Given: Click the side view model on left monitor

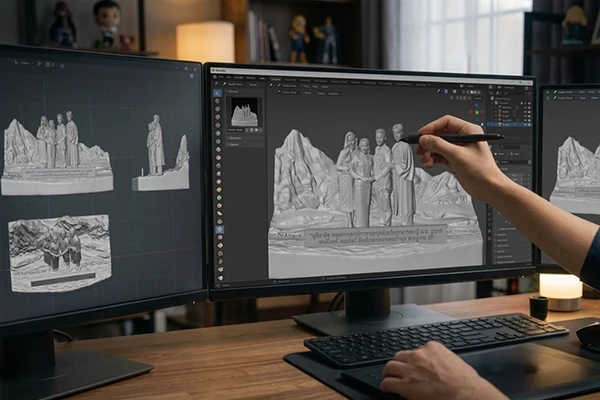Looking at the screenshot, I should coord(161,152).
